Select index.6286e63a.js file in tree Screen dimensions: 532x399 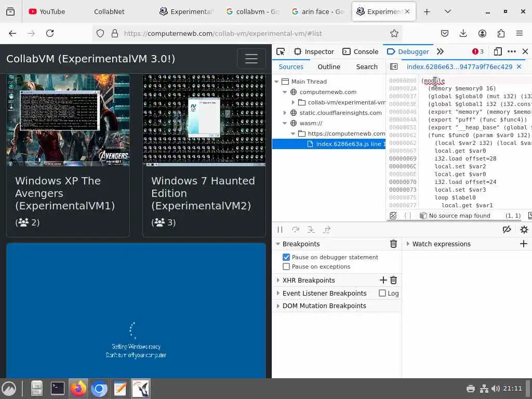pos(329,144)
